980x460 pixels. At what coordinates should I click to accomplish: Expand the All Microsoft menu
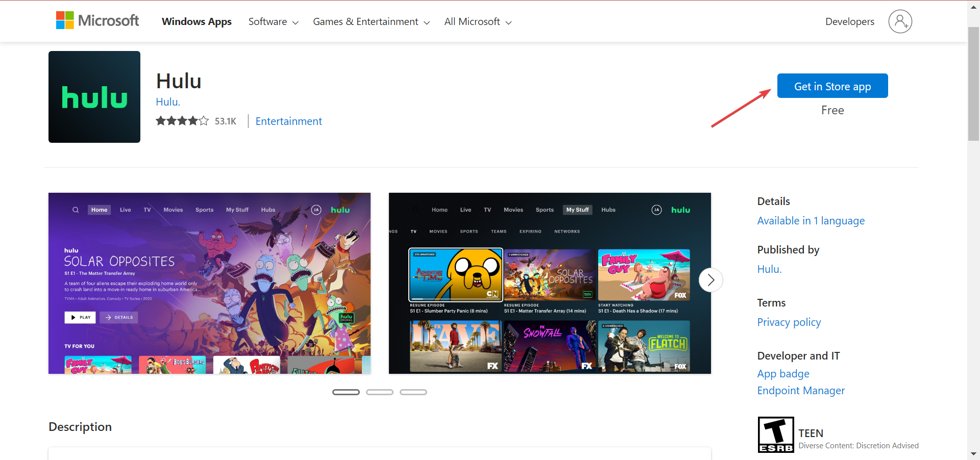coord(478,21)
